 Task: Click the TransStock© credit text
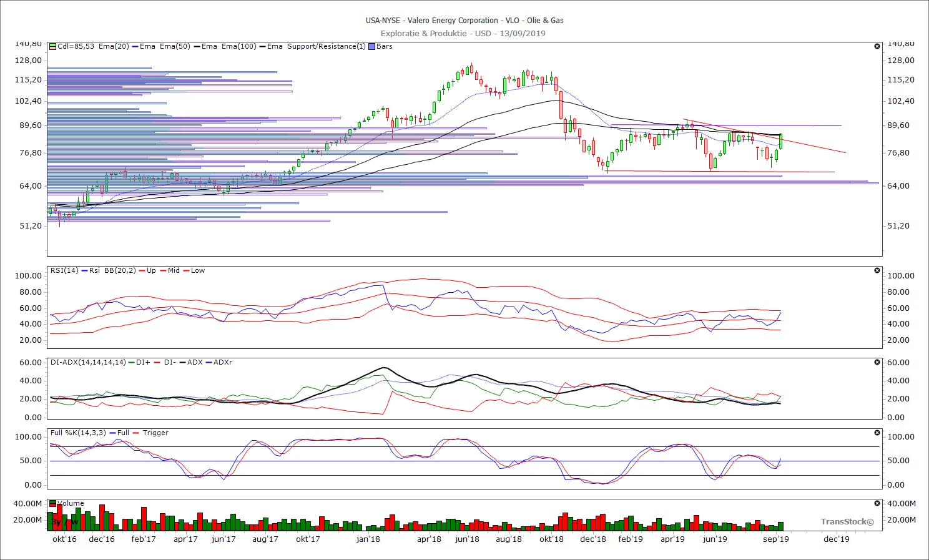(x=847, y=521)
